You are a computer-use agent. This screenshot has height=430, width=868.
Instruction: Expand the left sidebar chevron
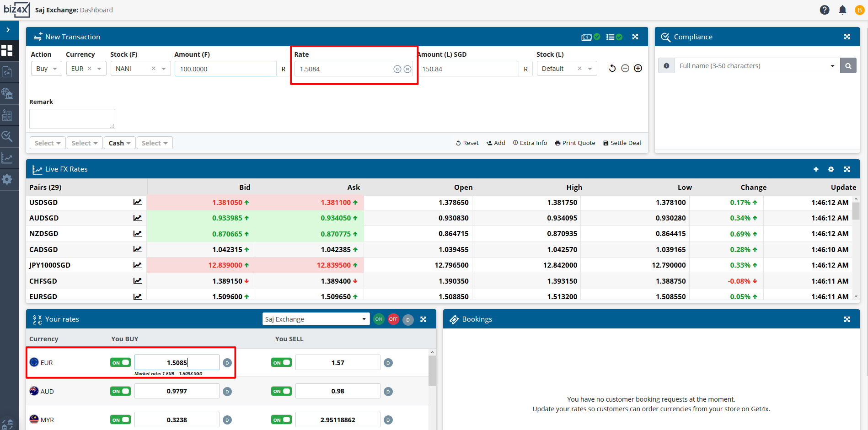pos(8,30)
